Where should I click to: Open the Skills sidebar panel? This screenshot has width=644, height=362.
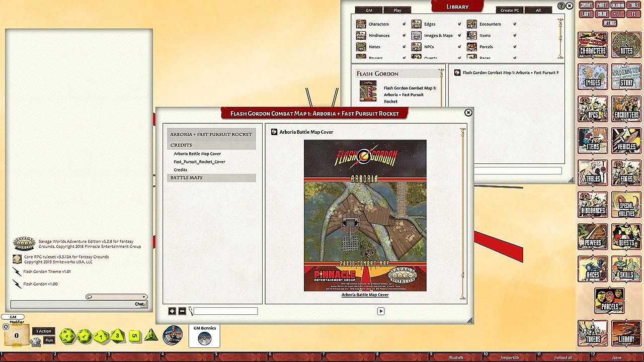click(626, 269)
